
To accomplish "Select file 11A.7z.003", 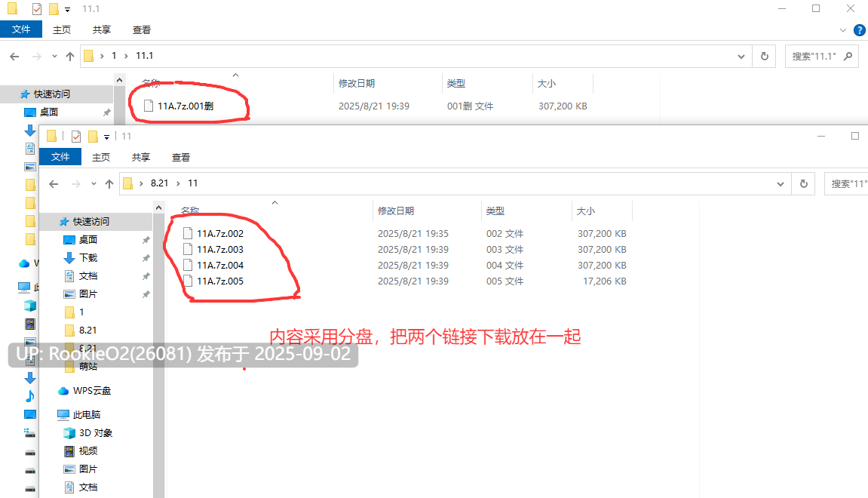I will [220, 249].
